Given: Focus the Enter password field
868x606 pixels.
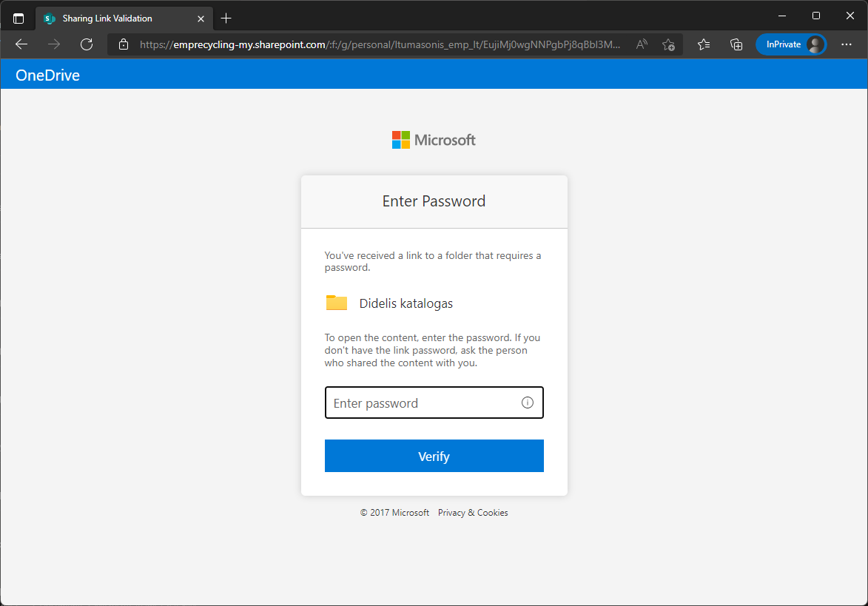Looking at the screenshot, I should tap(422, 403).
